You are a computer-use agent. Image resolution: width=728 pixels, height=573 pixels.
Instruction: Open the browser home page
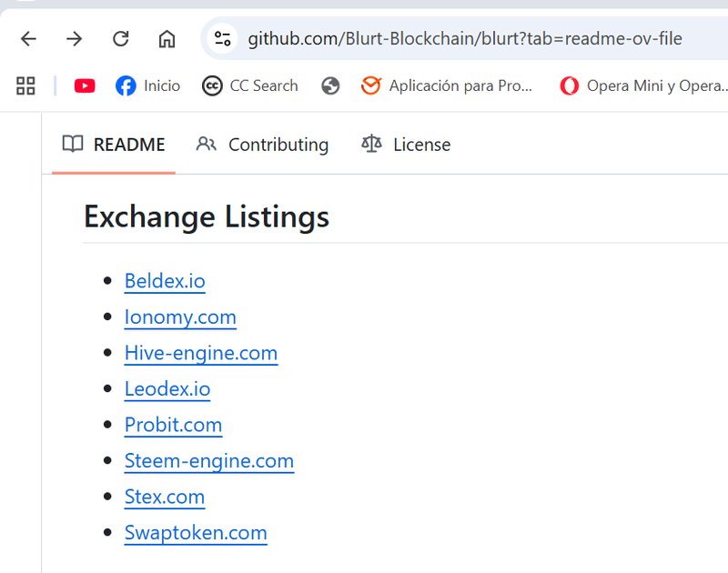pos(167,38)
